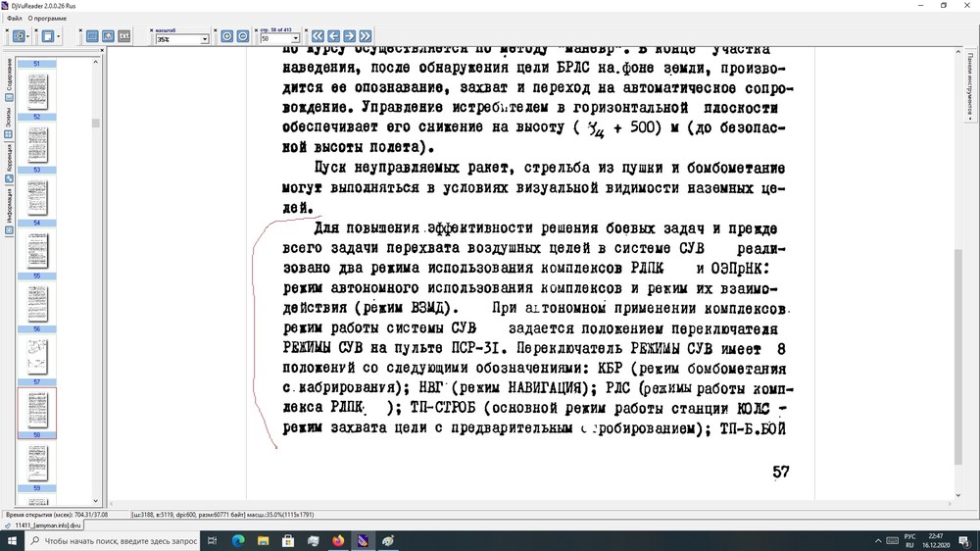
Task: Click the document vertical scrollbar thumb
Action: [x=958, y=357]
